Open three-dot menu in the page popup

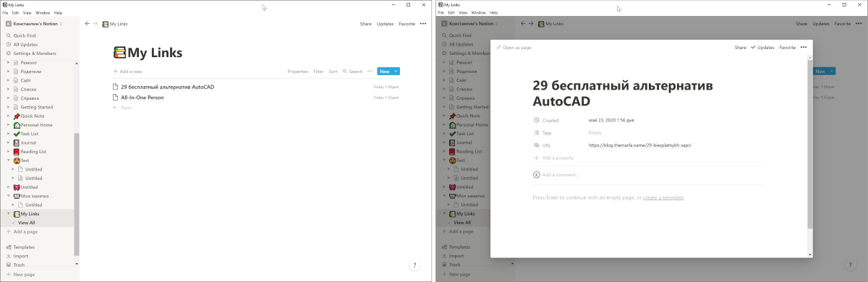[x=803, y=47]
